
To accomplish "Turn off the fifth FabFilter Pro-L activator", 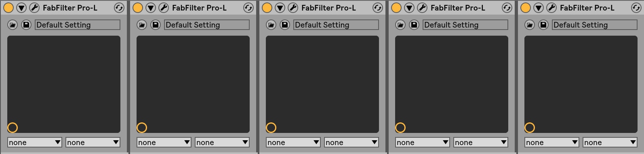I will [526, 8].
